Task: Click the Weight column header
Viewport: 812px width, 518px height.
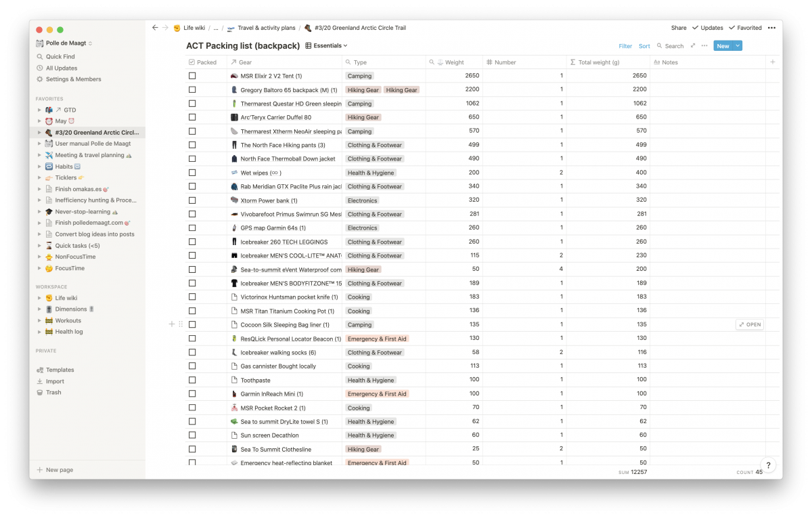Action: click(455, 62)
